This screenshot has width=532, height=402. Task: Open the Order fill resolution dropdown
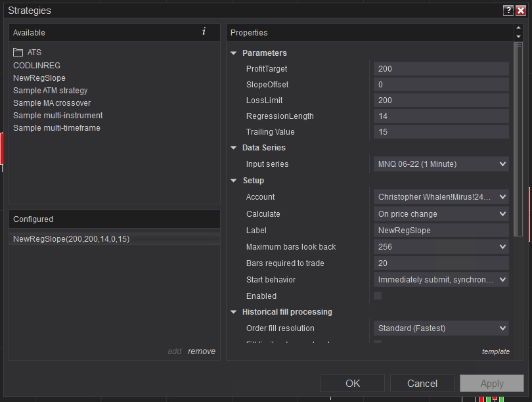point(441,328)
